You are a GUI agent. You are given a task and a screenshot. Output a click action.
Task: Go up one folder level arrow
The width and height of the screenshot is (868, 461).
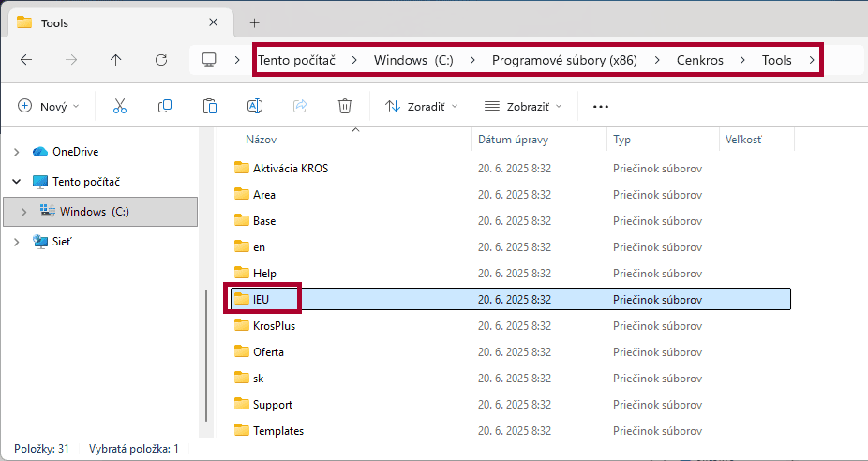(116, 60)
